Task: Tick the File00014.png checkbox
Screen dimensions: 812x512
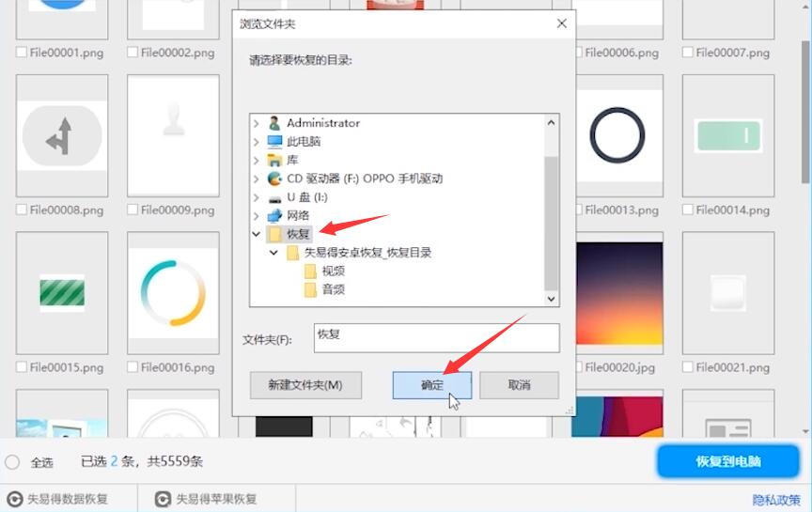Action: pyautogui.click(x=688, y=209)
